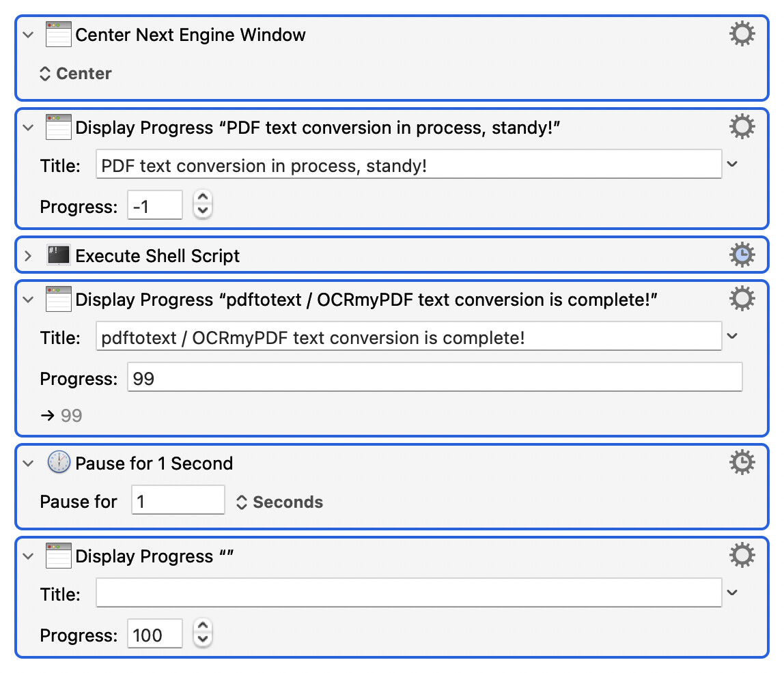Click the empty Title field in last action

coord(408,593)
